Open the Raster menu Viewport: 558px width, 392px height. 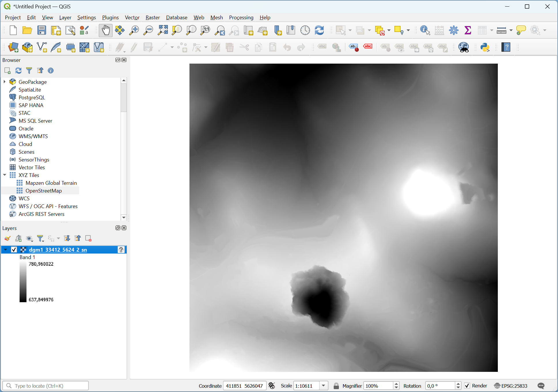[x=152, y=18]
